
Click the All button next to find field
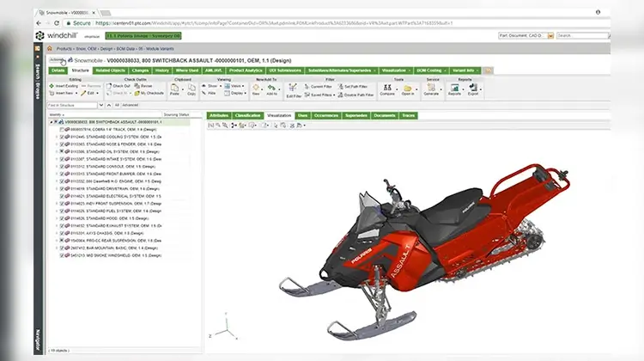[117, 105]
